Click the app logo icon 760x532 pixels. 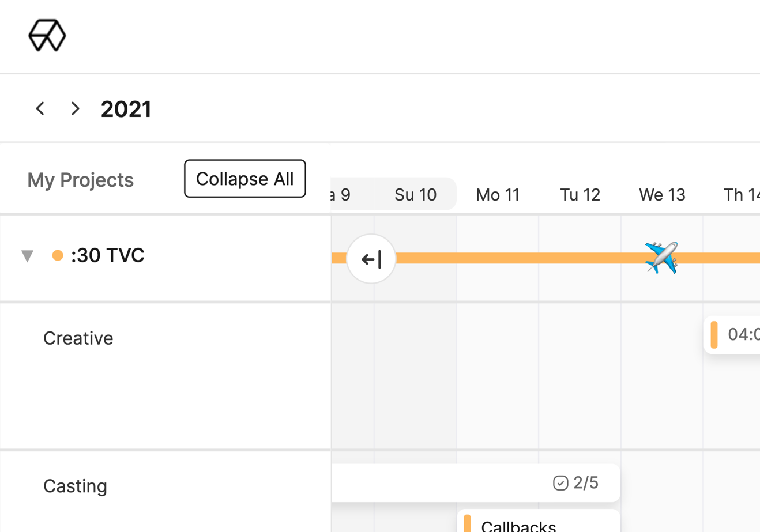47,36
